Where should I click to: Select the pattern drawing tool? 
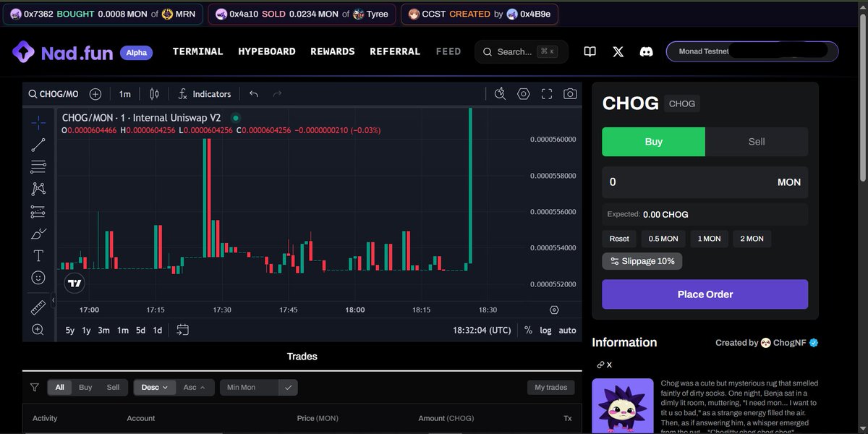pos(38,189)
